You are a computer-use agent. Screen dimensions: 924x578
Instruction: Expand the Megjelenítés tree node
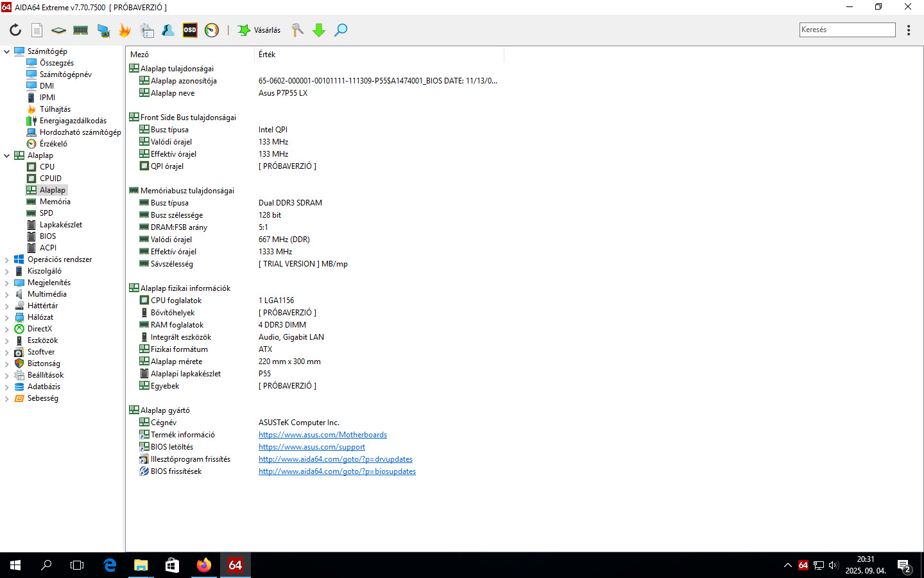click(x=7, y=283)
